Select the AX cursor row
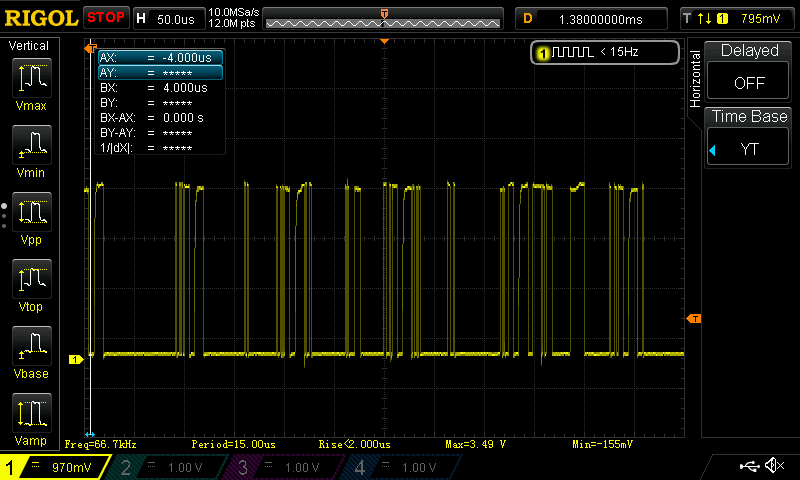Image resolution: width=800 pixels, height=480 pixels. [160, 58]
